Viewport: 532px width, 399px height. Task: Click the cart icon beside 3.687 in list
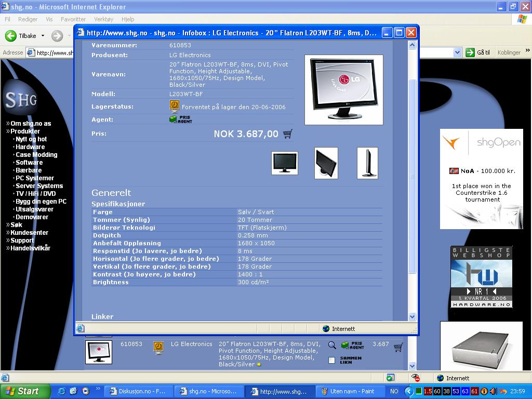click(x=398, y=347)
